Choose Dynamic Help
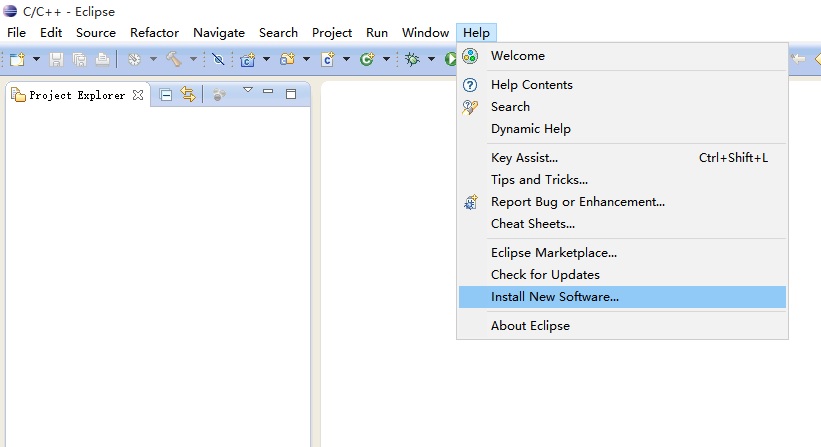 (622, 129)
